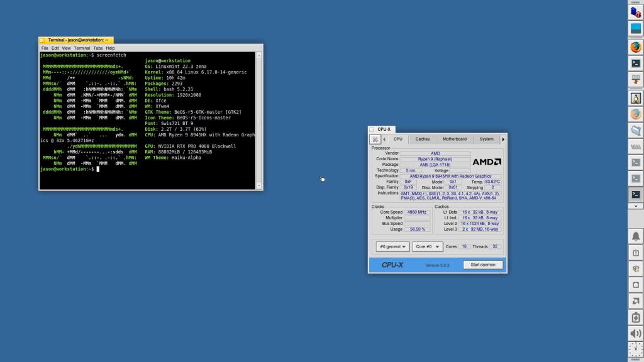
Task: Click the Tux penguin panel icon
Action: coord(636,98)
